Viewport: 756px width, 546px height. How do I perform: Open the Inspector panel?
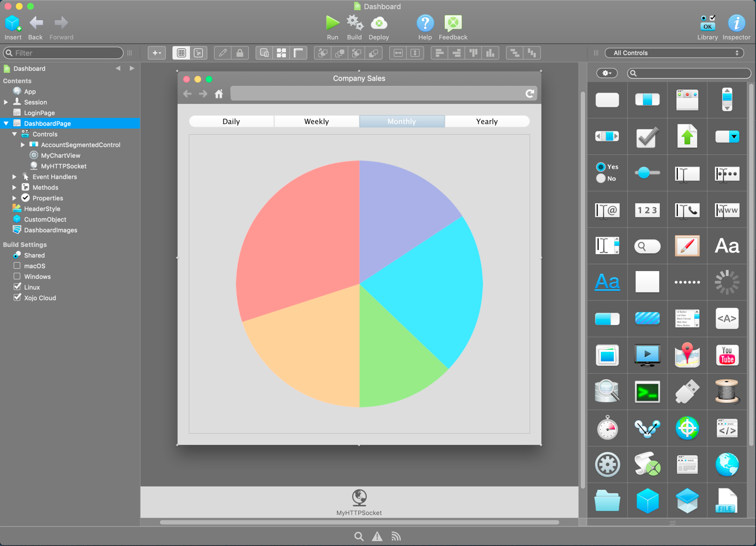[x=736, y=23]
